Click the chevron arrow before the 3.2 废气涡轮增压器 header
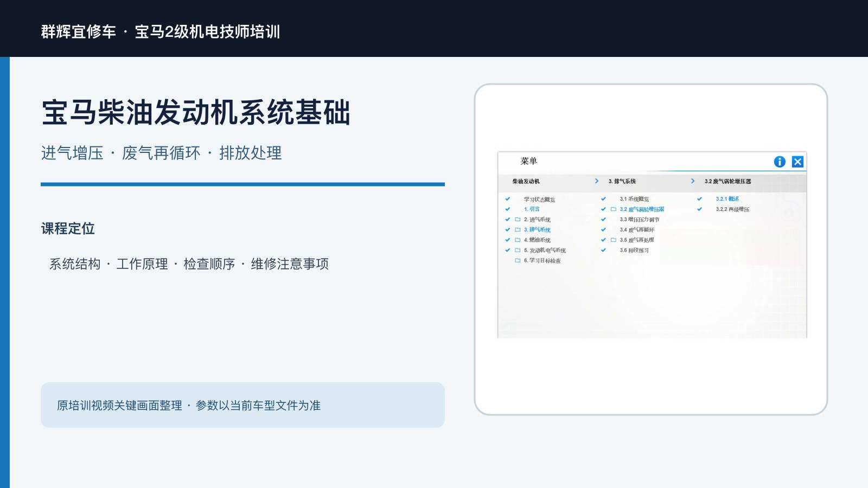The height and width of the screenshot is (488, 868). point(693,181)
